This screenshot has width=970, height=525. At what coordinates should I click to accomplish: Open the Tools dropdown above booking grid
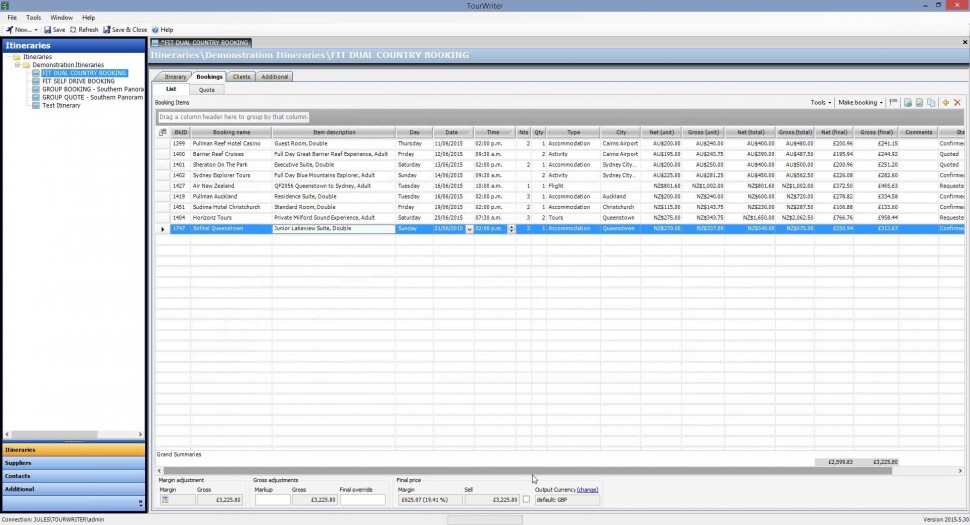tap(821, 103)
